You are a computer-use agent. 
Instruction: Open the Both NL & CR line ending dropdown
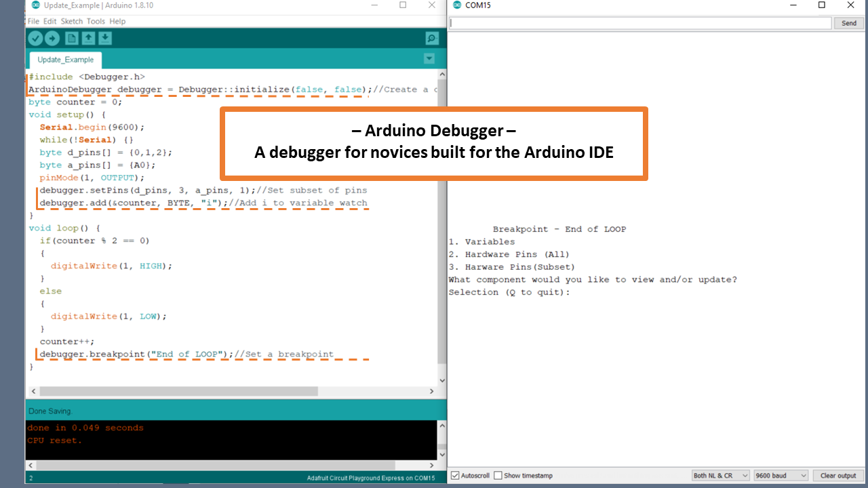click(720, 476)
